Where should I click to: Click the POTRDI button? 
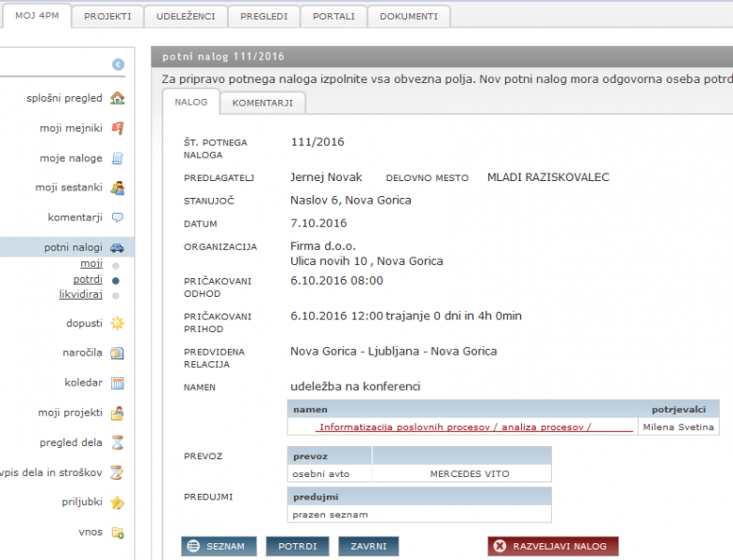(297, 546)
